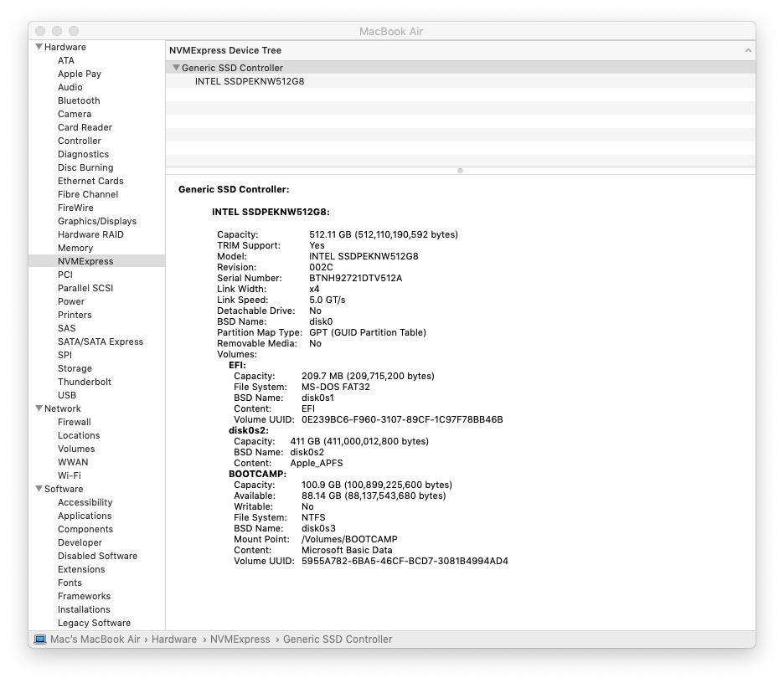Open ATA in the sidebar
The width and height of the screenshot is (784, 683).
(x=66, y=60)
